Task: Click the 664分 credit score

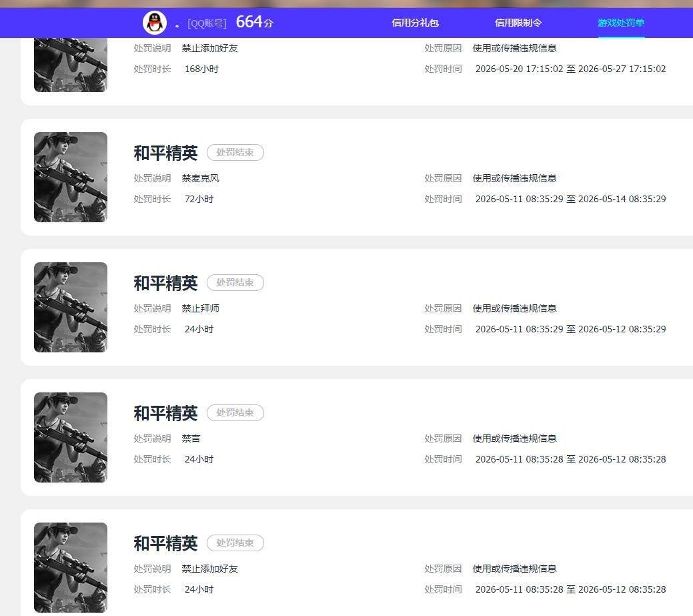Action: pos(255,21)
